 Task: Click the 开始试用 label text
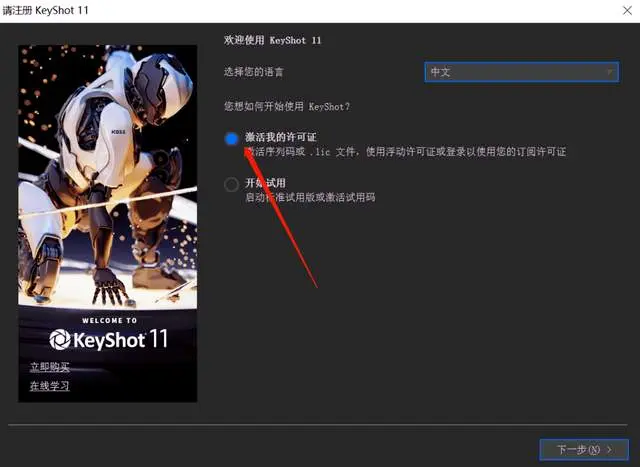[265, 183]
